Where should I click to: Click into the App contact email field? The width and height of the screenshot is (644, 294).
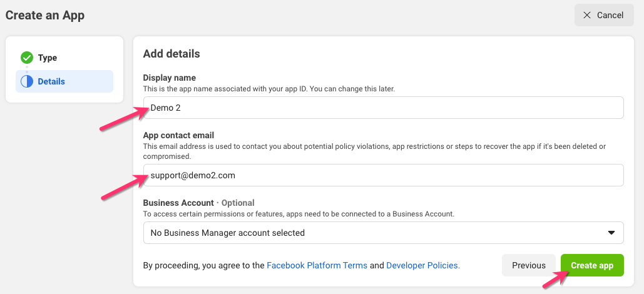[x=383, y=175]
